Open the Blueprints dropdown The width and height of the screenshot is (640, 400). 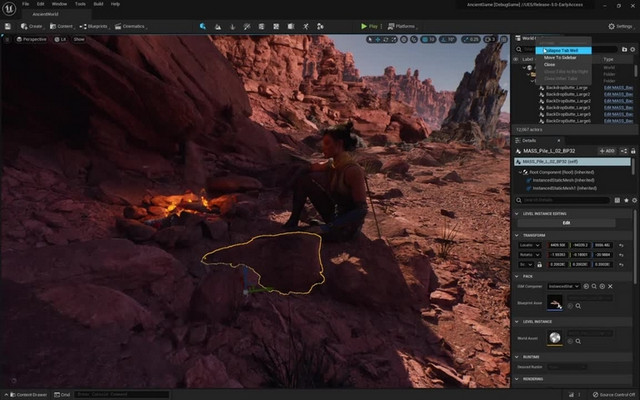click(x=94, y=26)
